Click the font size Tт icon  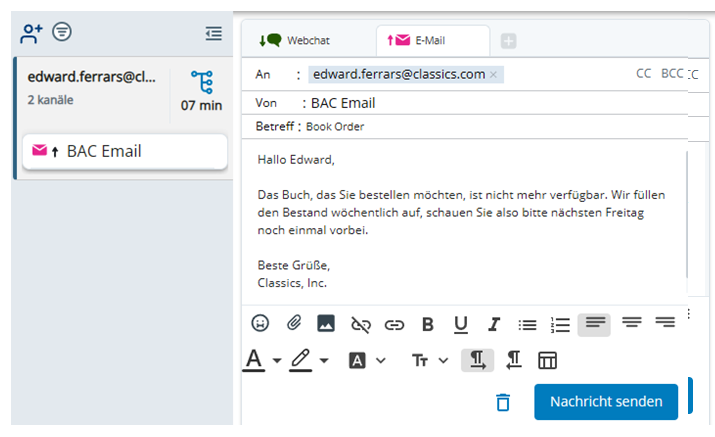click(x=420, y=361)
